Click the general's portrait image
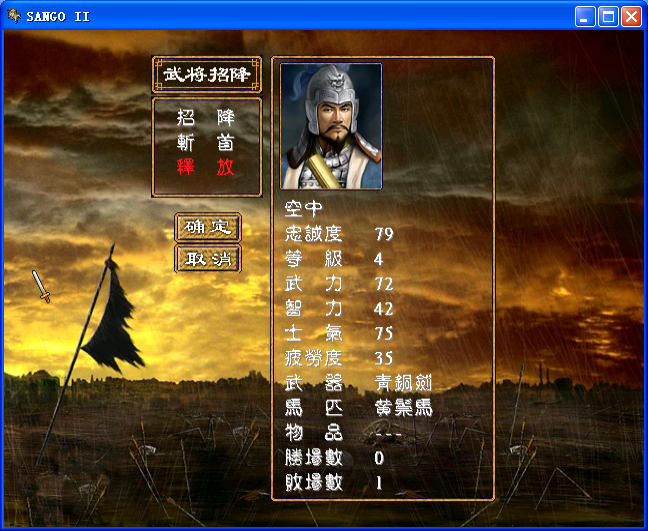This screenshot has width=648, height=531. [331, 126]
